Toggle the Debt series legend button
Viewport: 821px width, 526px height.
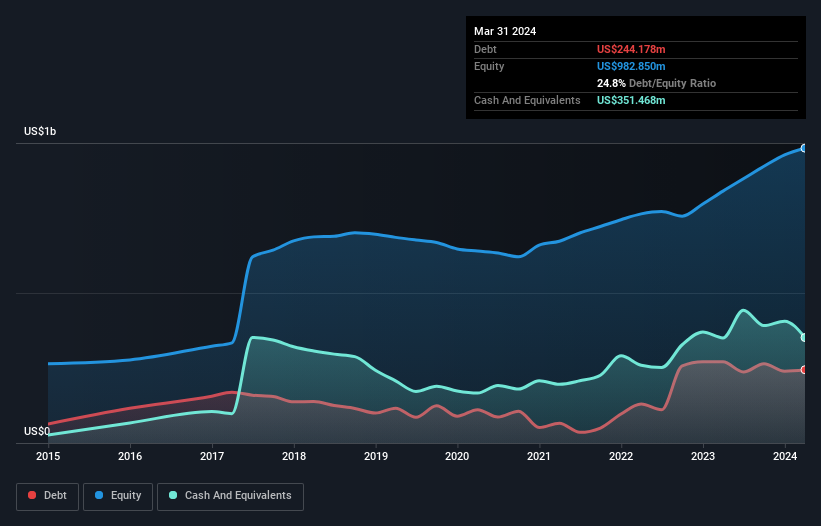point(48,496)
